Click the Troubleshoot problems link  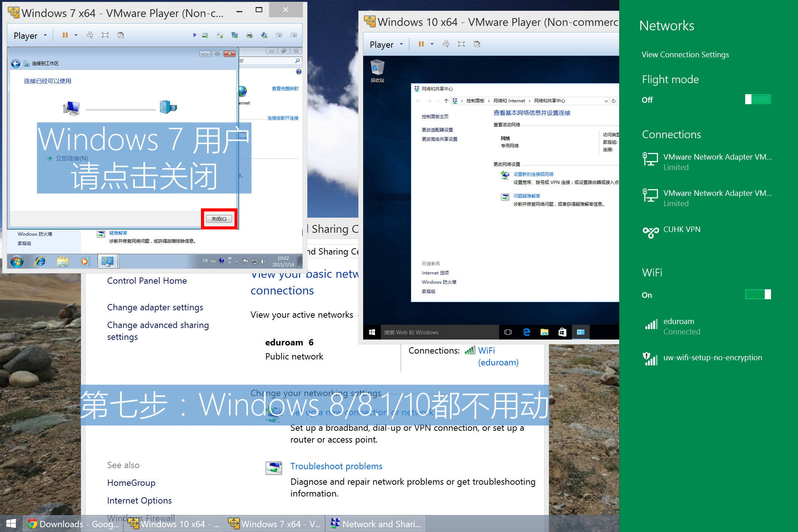coord(336,466)
